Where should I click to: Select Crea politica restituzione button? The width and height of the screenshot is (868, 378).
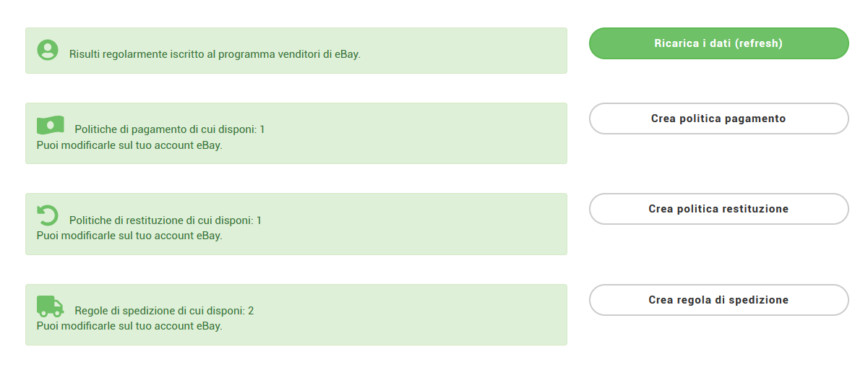(x=718, y=209)
